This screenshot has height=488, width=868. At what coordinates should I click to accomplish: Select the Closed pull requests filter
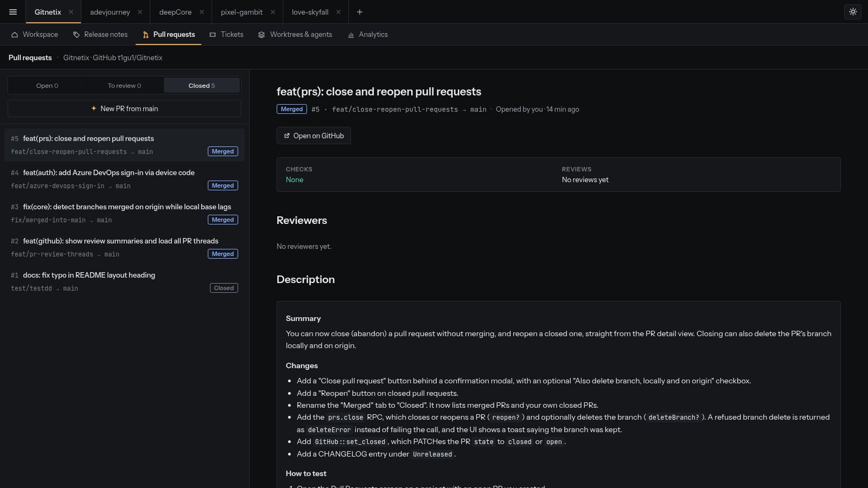[202, 86]
